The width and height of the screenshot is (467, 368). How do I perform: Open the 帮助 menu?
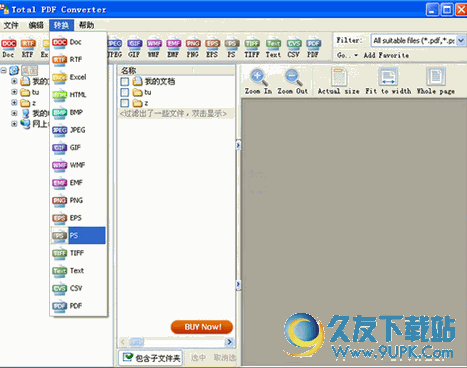pyautogui.click(x=86, y=25)
